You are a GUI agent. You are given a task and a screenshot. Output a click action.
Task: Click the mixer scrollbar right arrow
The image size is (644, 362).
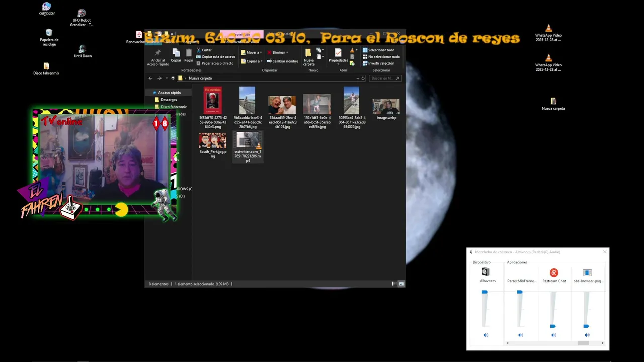(x=603, y=343)
